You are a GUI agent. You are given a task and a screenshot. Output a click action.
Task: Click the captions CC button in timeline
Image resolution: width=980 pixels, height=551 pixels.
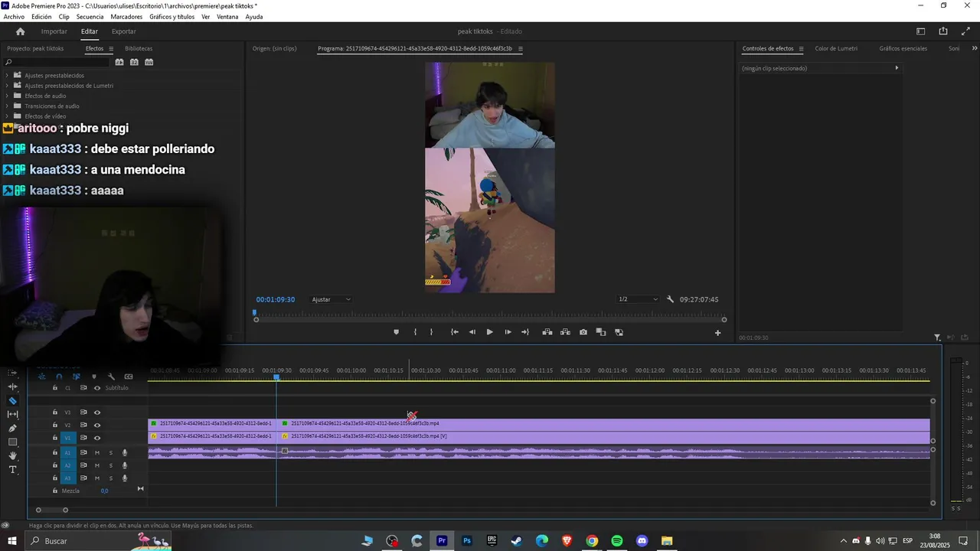(129, 377)
